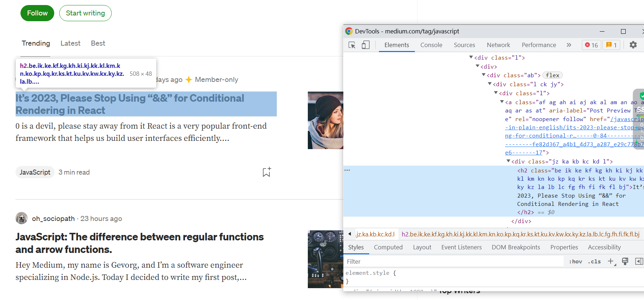The height and width of the screenshot is (300, 644).
Task: Click the red error count badge
Action: click(591, 45)
